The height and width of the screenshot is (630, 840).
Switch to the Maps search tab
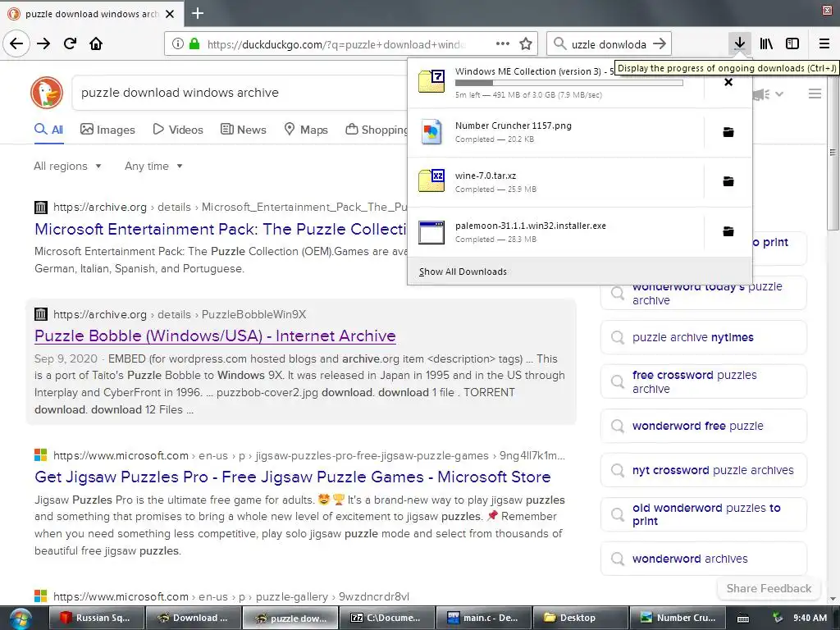306,130
